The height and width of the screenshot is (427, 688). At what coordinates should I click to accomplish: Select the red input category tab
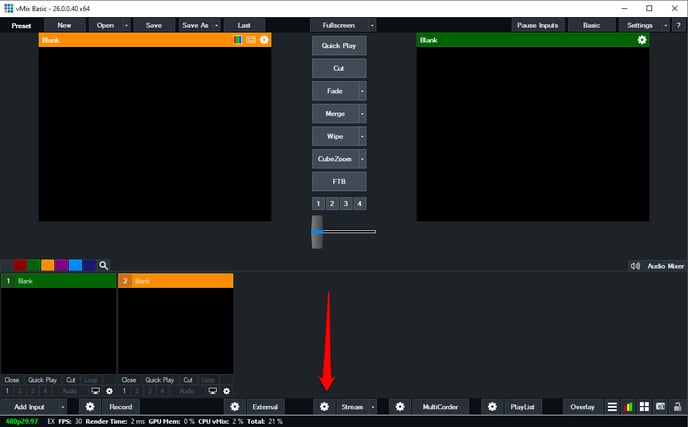19,266
